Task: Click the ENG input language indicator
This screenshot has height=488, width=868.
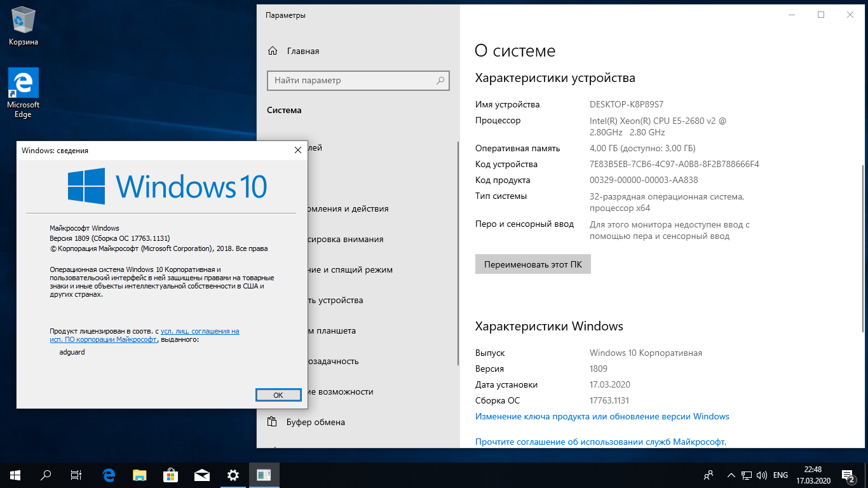Action: (x=780, y=475)
